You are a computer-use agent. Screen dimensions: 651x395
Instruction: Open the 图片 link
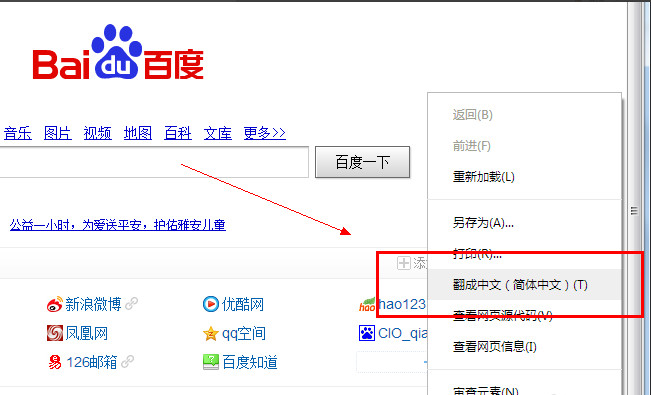click(x=58, y=133)
